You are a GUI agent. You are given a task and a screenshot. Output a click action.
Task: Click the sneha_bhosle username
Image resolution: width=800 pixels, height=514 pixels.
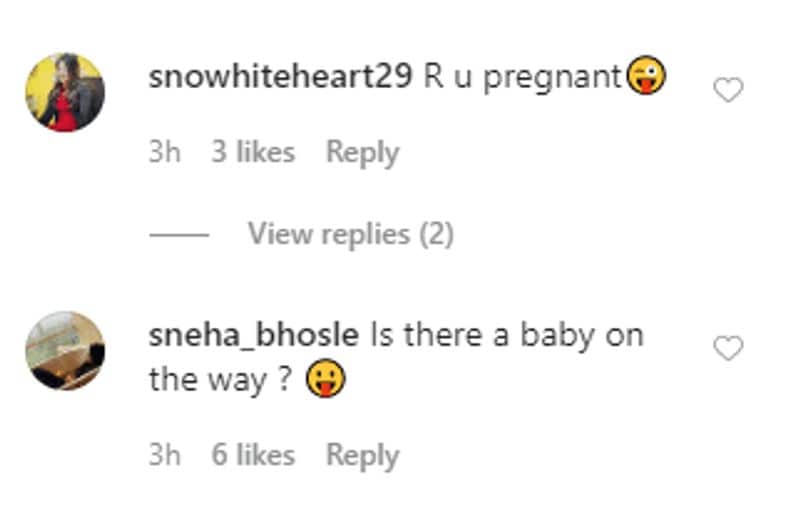pos(254,335)
